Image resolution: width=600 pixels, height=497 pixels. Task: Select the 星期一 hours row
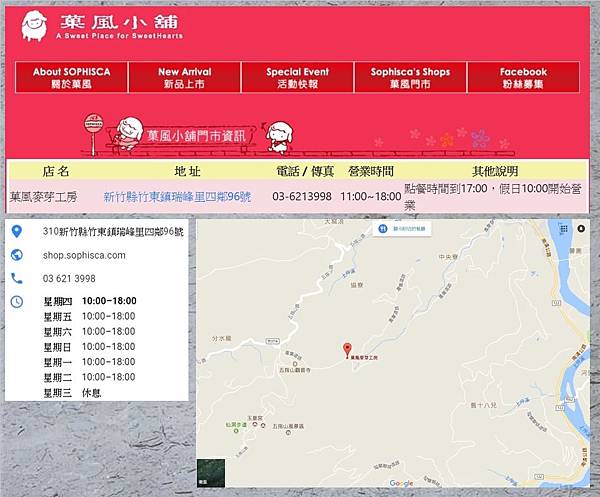click(x=89, y=362)
